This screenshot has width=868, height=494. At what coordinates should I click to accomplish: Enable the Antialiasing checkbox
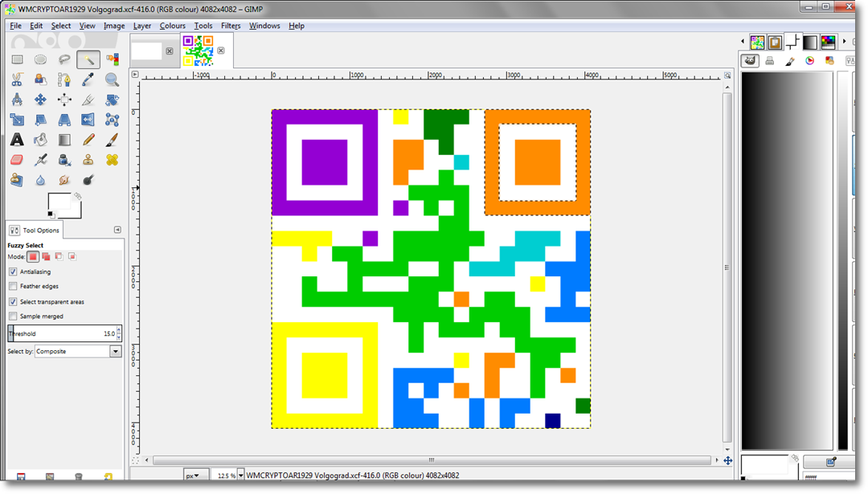coord(13,271)
